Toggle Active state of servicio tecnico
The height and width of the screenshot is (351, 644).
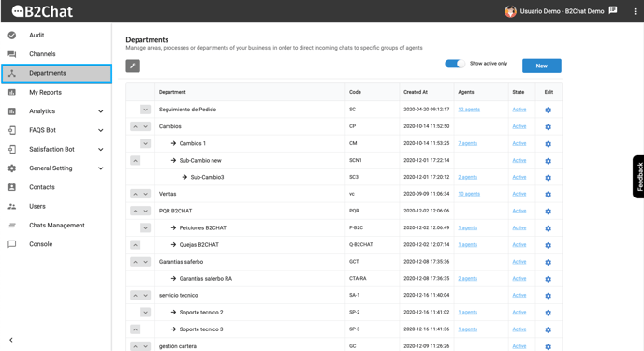[x=520, y=295]
